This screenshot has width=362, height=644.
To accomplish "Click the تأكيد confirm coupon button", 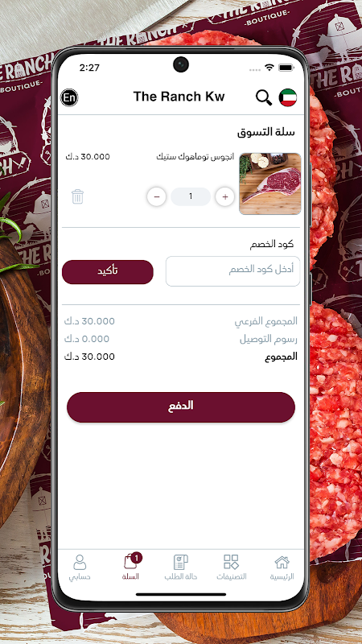I will pyautogui.click(x=108, y=272).
